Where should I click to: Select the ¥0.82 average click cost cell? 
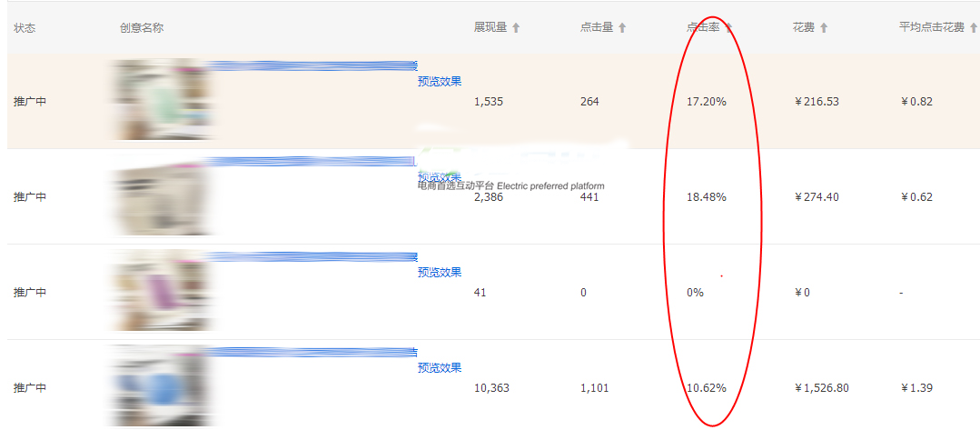point(916,102)
